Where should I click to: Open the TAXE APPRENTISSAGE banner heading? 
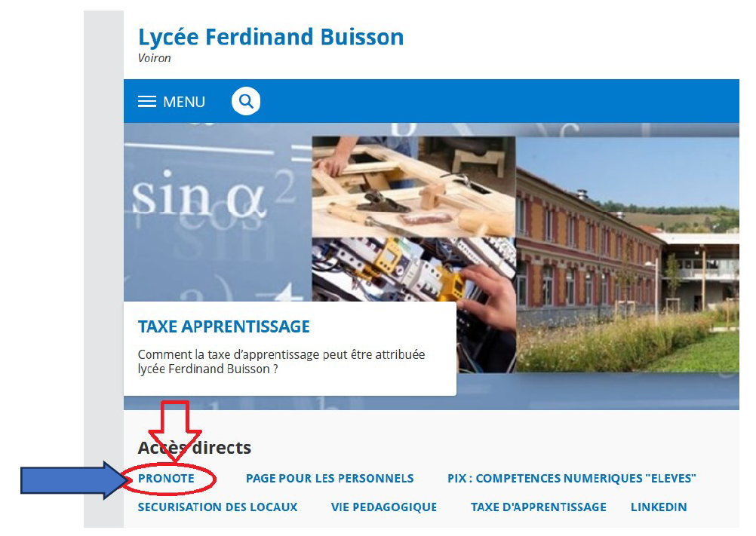coord(224,326)
